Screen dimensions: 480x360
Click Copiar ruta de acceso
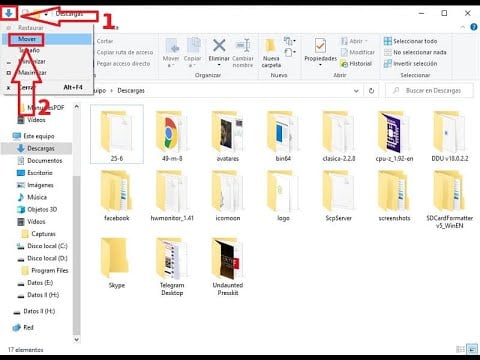pos(125,52)
